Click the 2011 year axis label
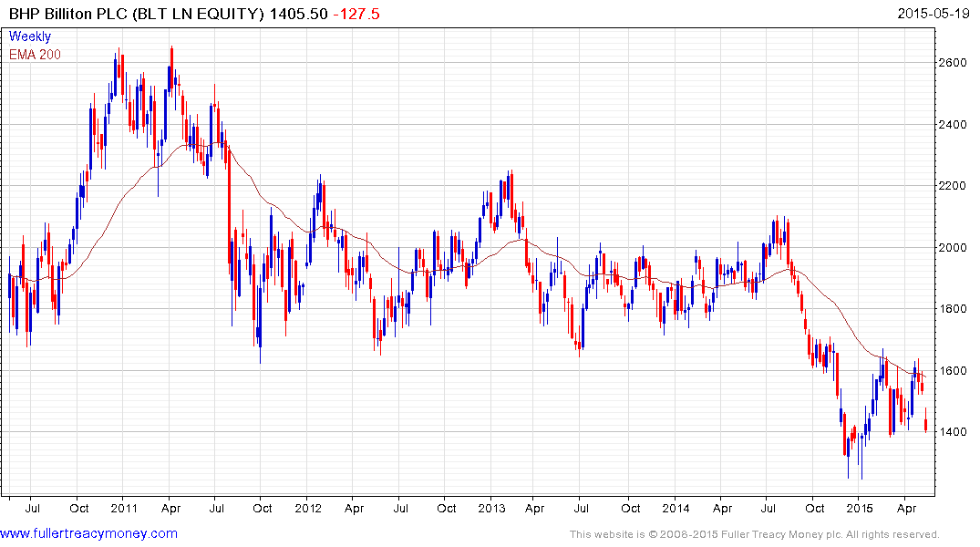The width and height of the screenshot is (980, 547). coord(124,508)
